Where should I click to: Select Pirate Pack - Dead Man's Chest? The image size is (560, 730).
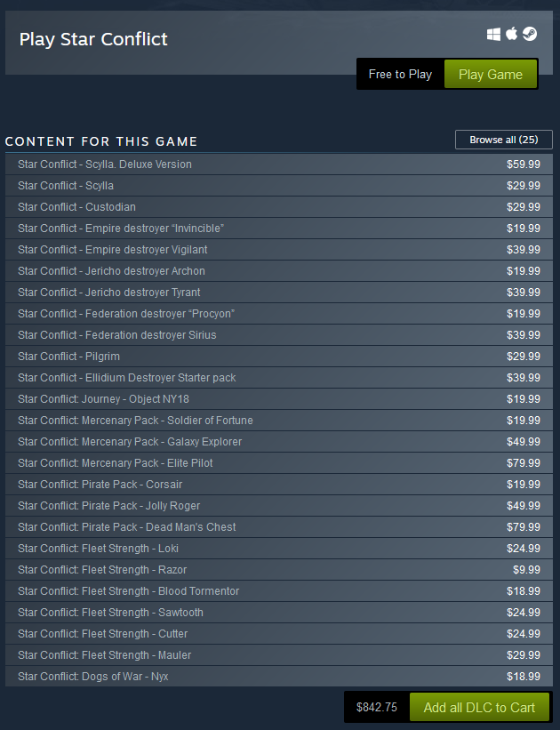[279, 527]
